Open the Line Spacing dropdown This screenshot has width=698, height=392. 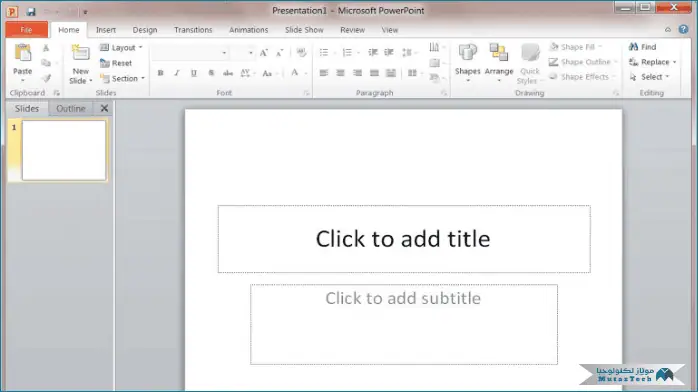tap(410, 53)
